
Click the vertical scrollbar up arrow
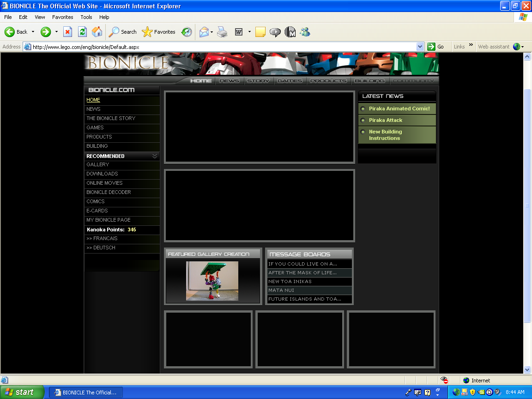click(527, 57)
